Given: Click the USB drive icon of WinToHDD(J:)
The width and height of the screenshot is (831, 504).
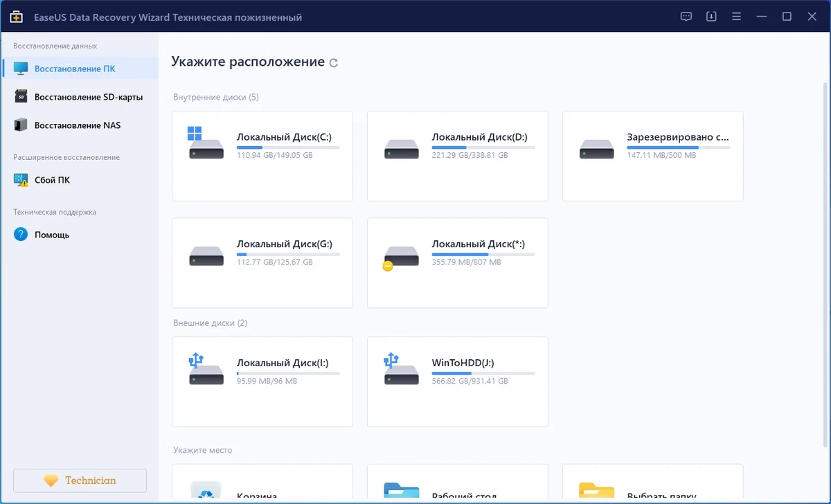Looking at the screenshot, I should coord(401,369).
